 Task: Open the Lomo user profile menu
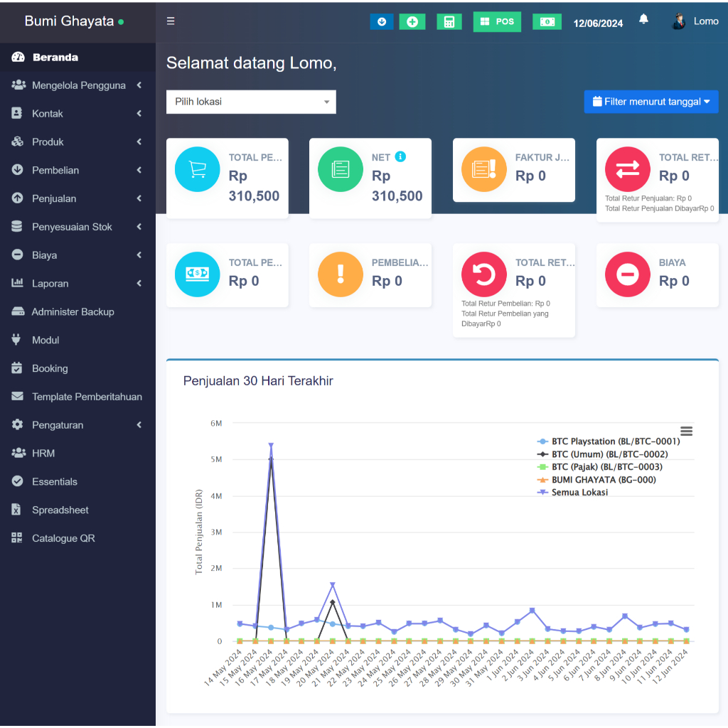pyautogui.click(x=695, y=21)
